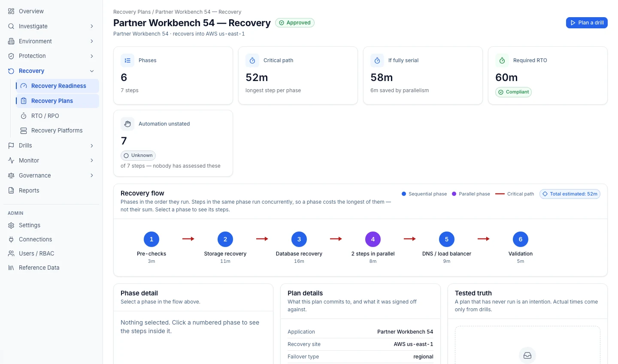618x364 pixels.
Task: Click the Total estimated: 52m pill
Action: pos(570,194)
